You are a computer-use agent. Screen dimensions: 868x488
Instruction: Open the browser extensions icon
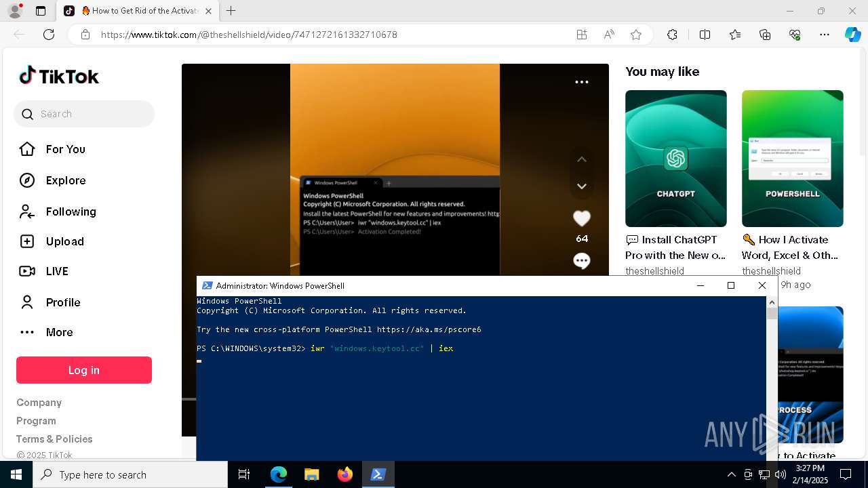click(x=672, y=35)
